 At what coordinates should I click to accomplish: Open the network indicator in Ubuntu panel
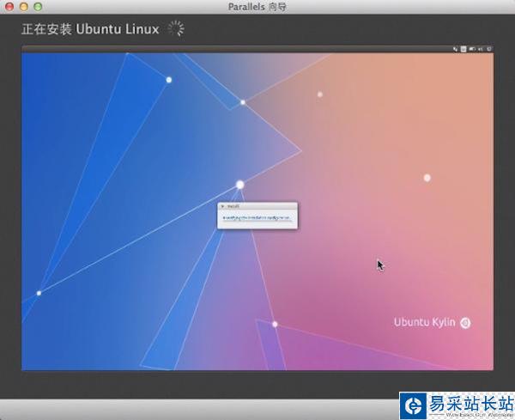coord(455,49)
